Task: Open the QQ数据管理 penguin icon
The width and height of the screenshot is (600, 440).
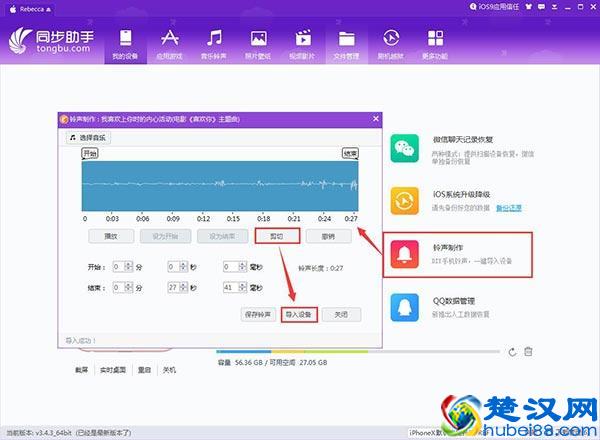Action: tap(404, 308)
